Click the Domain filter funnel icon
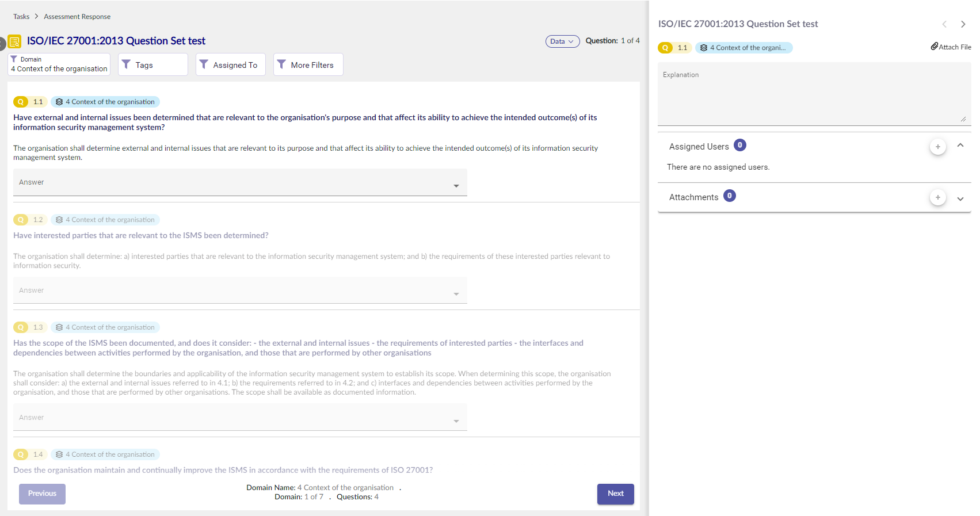980x516 pixels. point(14,59)
